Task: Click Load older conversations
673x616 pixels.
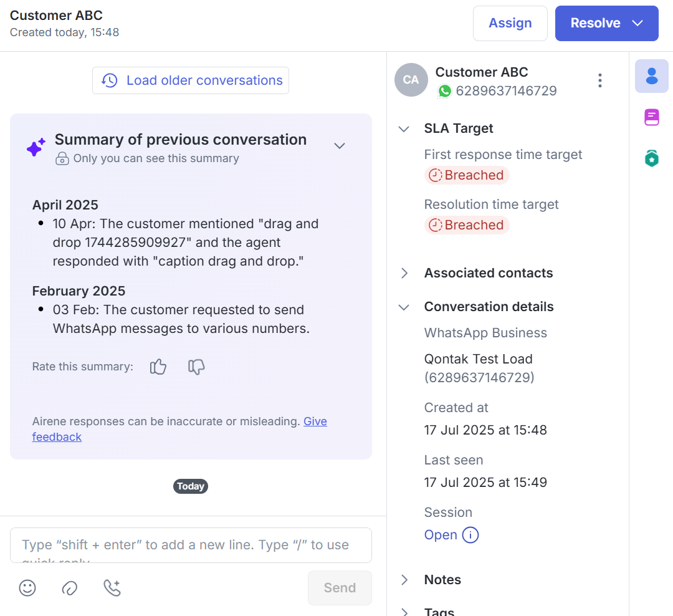Action: click(191, 80)
